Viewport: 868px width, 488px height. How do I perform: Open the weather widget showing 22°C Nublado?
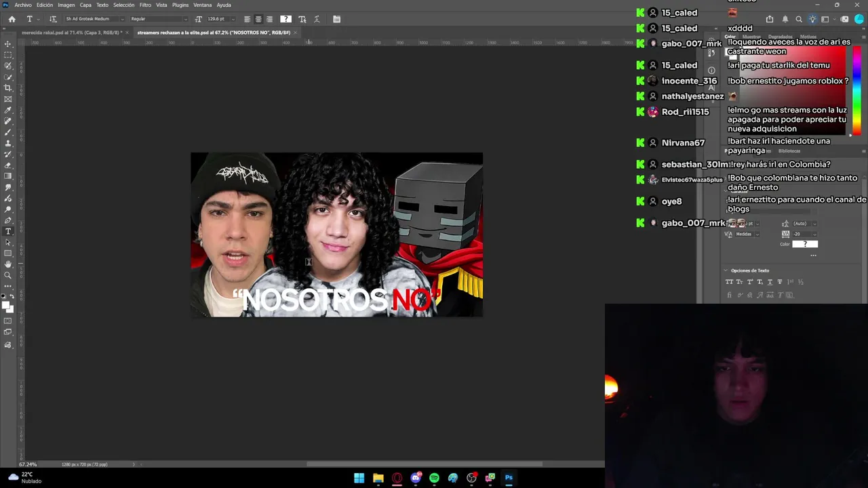pyautogui.click(x=24, y=478)
